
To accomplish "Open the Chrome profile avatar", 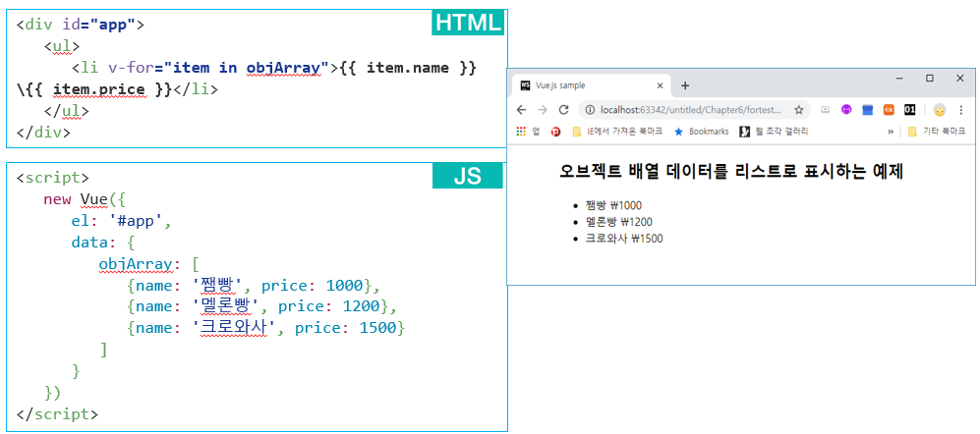I will click(940, 110).
